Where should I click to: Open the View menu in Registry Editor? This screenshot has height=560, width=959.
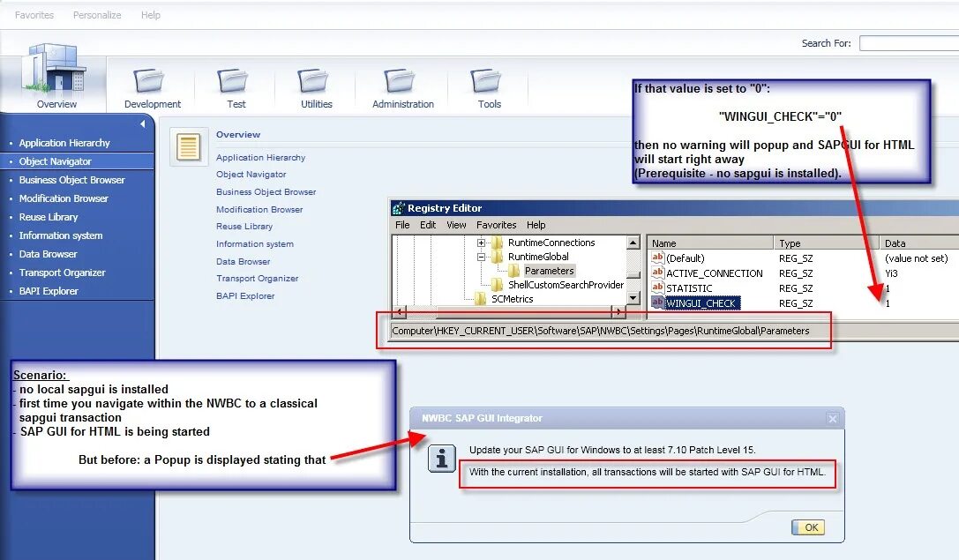point(455,225)
